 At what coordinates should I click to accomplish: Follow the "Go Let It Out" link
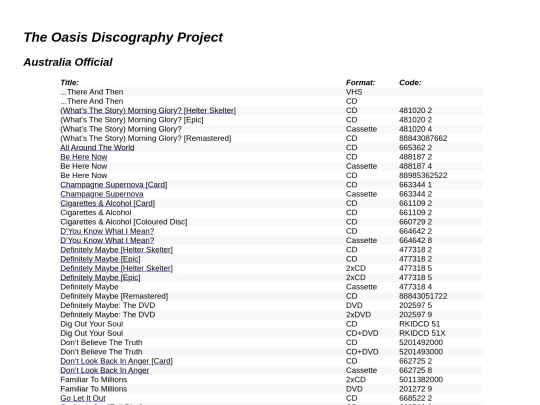click(83, 398)
